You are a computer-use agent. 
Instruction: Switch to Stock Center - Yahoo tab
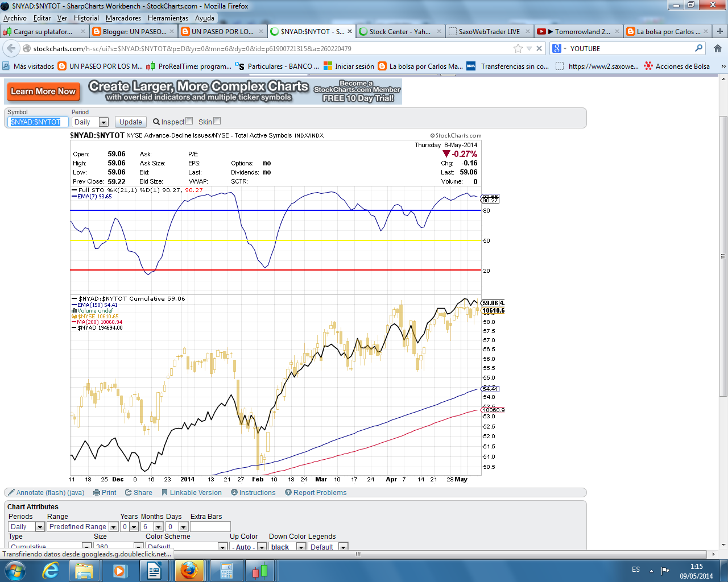point(400,31)
